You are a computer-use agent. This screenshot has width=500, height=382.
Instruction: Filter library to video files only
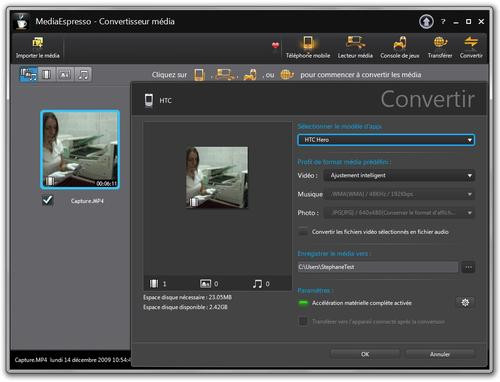(47, 74)
